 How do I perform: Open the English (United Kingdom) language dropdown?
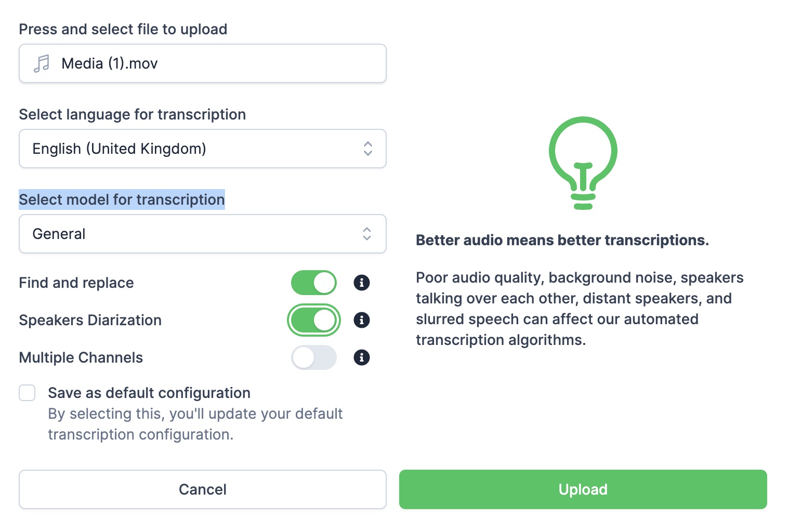click(x=202, y=149)
